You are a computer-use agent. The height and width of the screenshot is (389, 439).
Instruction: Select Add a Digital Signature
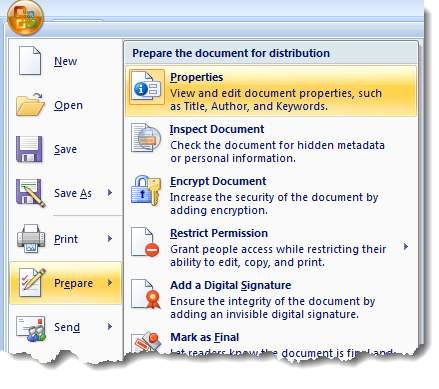click(x=271, y=299)
